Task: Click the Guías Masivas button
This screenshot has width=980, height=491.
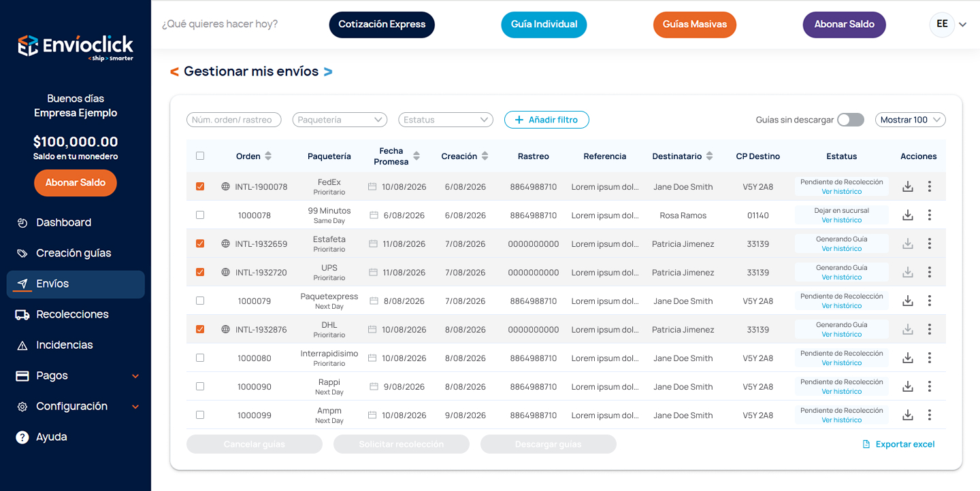Action: click(695, 24)
